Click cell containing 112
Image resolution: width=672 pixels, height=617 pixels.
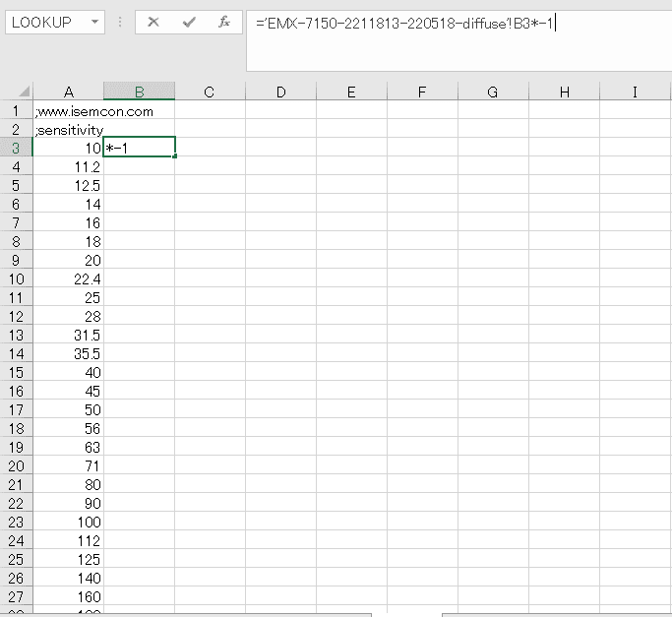pyautogui.click(x=68, y=540)
